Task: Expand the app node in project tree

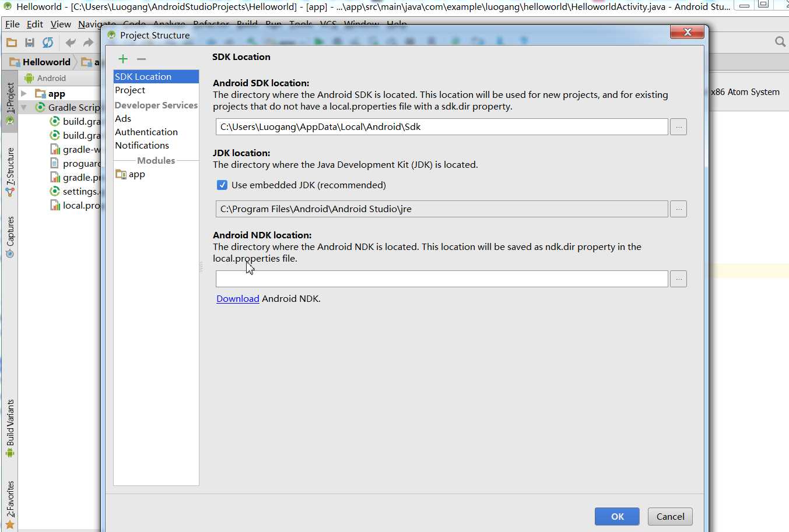Action: click(x=24, y=94)
